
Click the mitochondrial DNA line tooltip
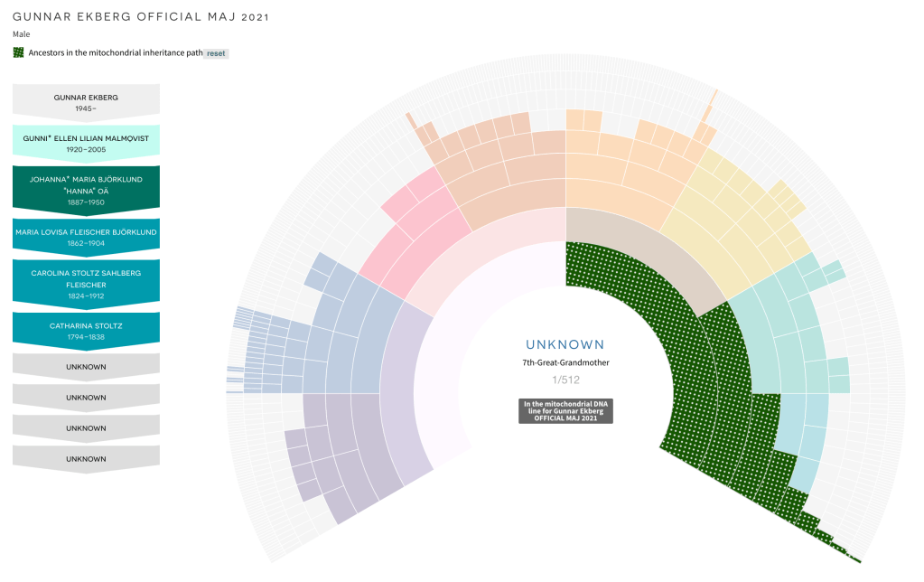click(x=565, y=410)
